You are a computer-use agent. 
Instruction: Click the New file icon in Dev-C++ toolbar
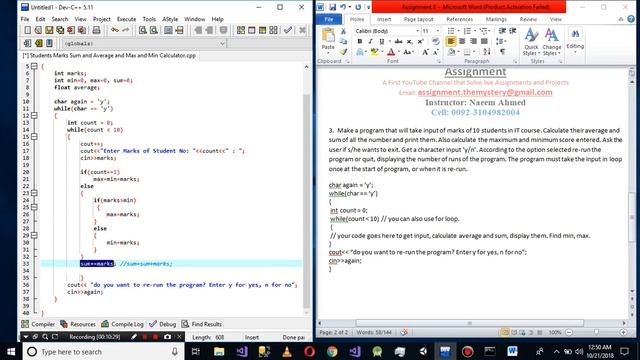pos(27,30)
